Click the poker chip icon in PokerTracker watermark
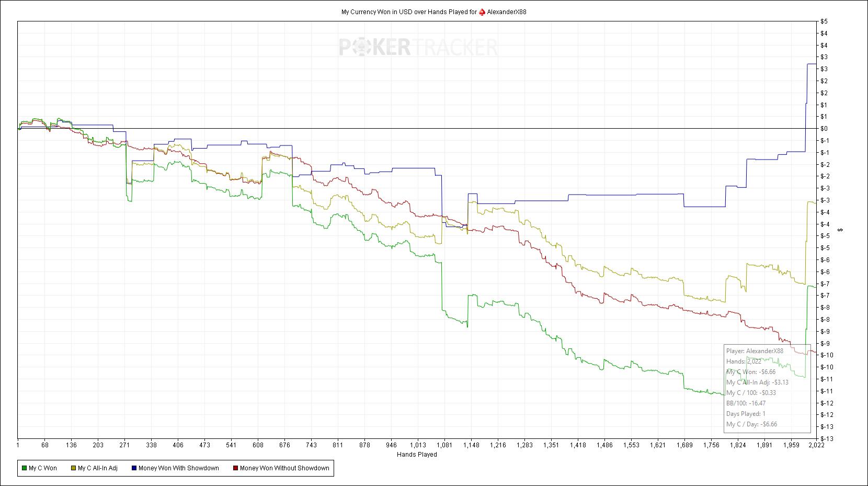 coord(361,48)
